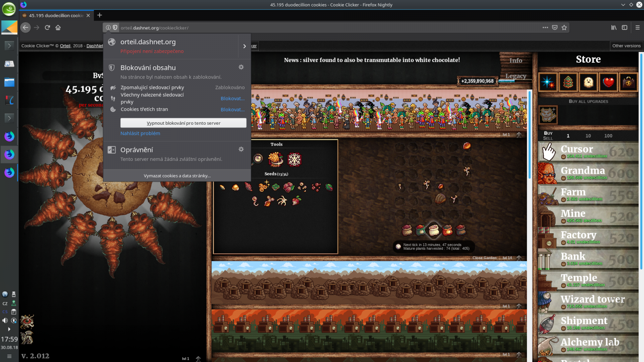Click Vymazat cookies a data stránky button
644x362 pixels.
(x=177, y=176)
